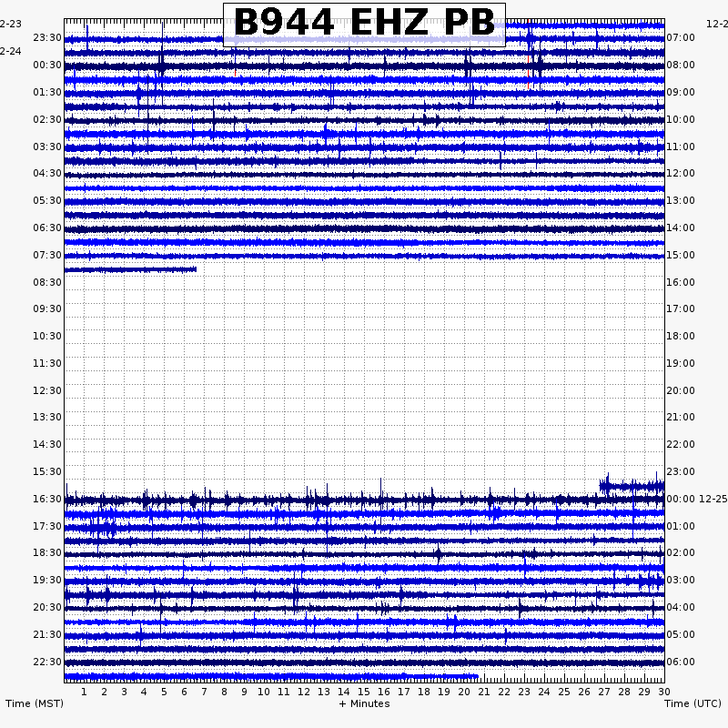This screenshot has width=728, height=728.
Task: Click the 18:00 UTC row label
Action: click(681, 336)
